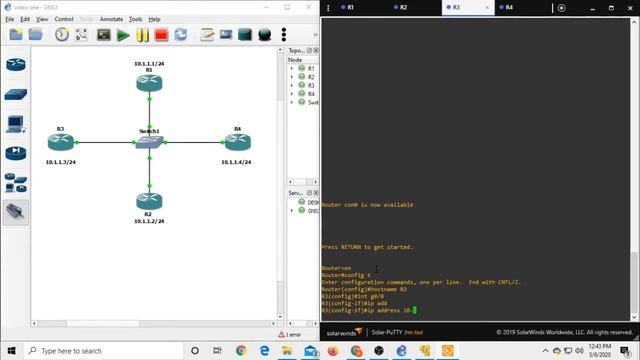Click the 10.1.1.2/24 label on canvas

pos(149,221)
